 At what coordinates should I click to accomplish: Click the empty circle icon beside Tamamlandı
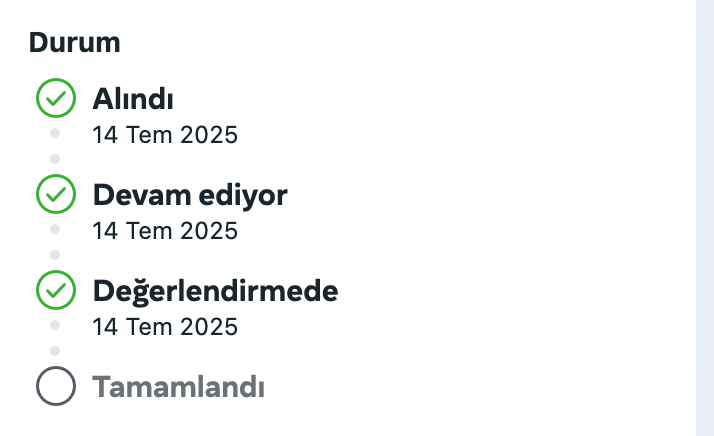point(56,386)
